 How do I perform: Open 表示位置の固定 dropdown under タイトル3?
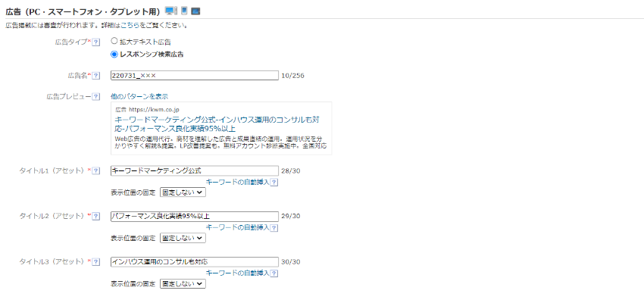coord(183,283)
